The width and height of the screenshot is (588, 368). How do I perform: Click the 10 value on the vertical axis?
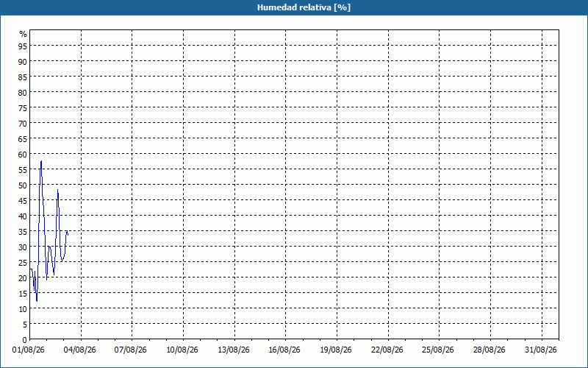(x=23, y=309)
